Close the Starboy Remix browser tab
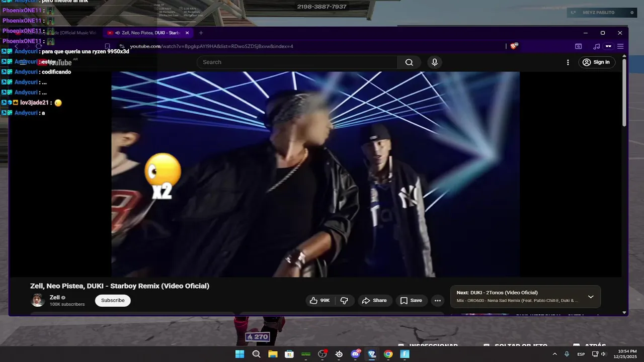 pyautogui.click(x=187, y=33)
